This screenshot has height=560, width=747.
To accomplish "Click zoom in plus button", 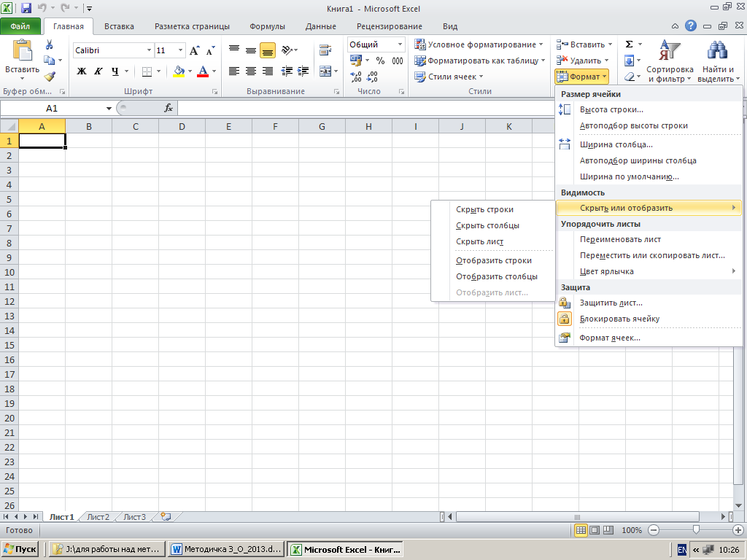I will tap(738, 530).
